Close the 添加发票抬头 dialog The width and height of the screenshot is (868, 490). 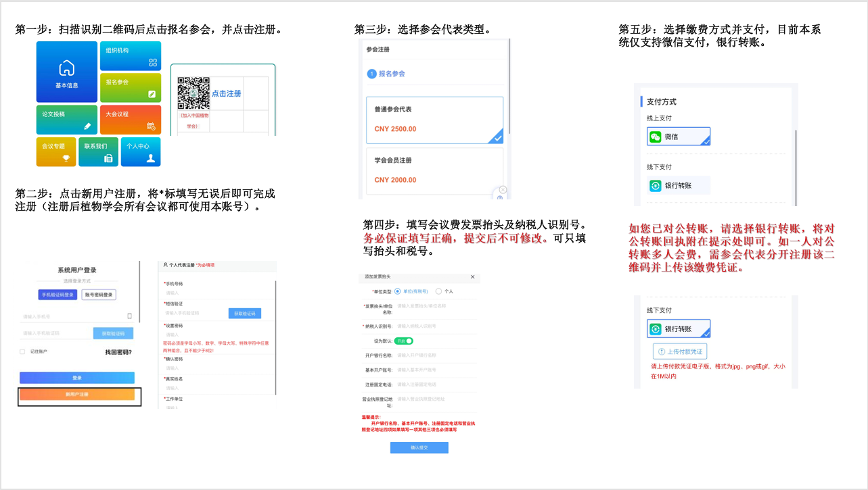tap(472, 277)
